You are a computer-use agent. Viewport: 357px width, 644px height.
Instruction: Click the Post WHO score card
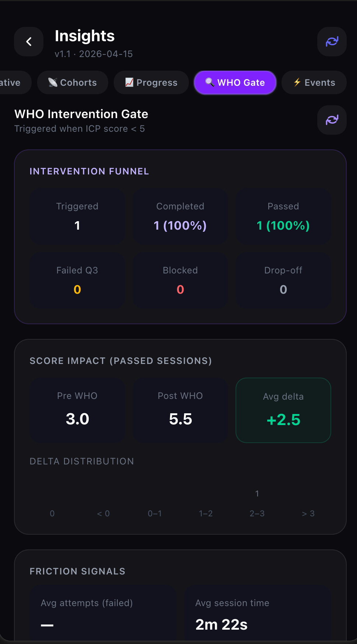coord(180,410)
